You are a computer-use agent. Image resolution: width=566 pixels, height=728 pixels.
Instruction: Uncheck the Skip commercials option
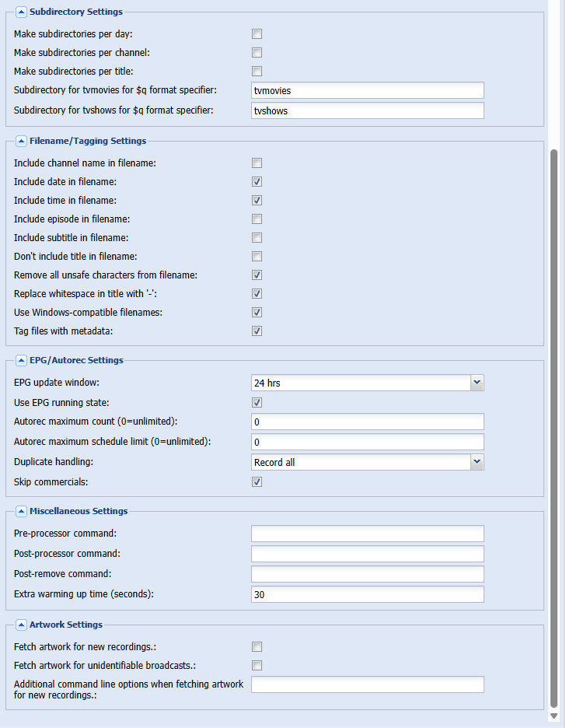tap(257, 482)
